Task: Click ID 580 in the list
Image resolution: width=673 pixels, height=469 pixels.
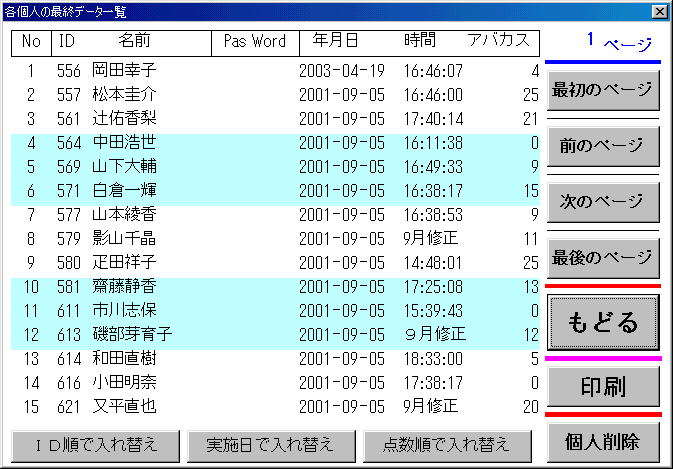Action: pos(69,263)
